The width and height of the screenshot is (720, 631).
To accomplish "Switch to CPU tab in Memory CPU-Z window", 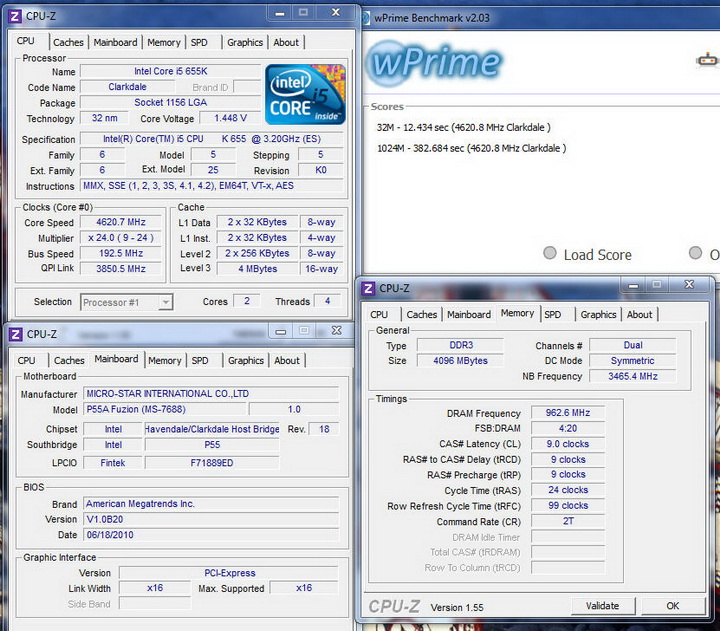I will pos(379,315).
